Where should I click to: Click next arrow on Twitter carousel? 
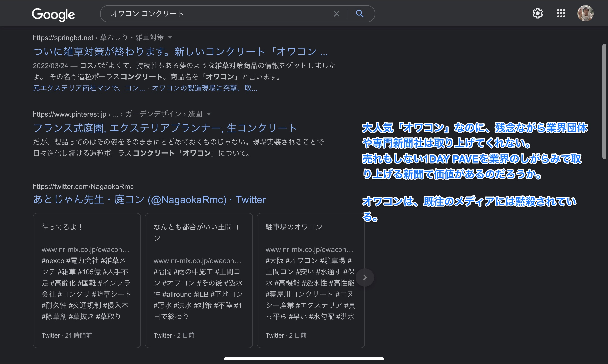pos(365,277)
